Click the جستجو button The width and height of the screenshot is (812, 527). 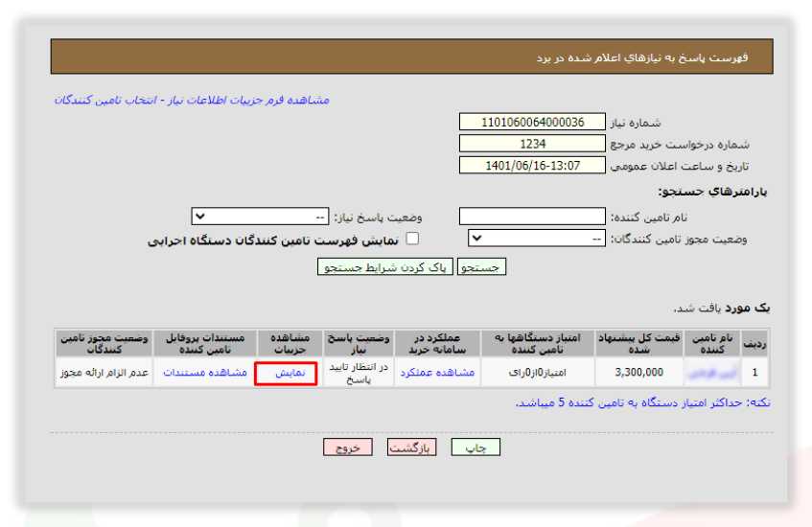481,267
